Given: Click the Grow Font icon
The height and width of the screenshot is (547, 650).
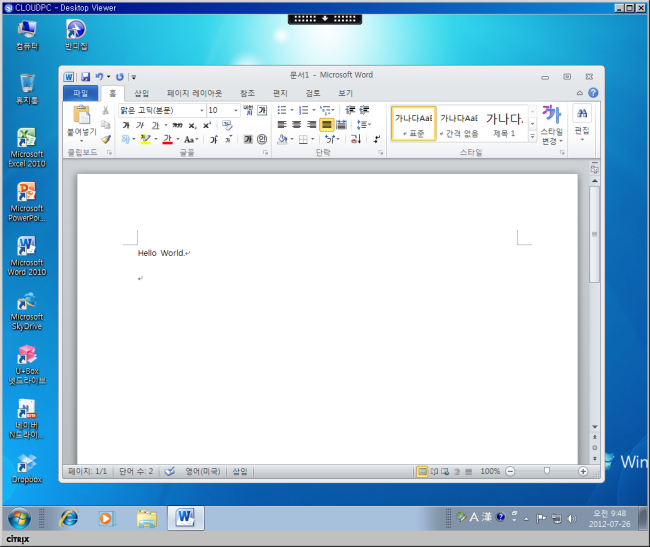Looking at the screenshot, I should [214, 140].
